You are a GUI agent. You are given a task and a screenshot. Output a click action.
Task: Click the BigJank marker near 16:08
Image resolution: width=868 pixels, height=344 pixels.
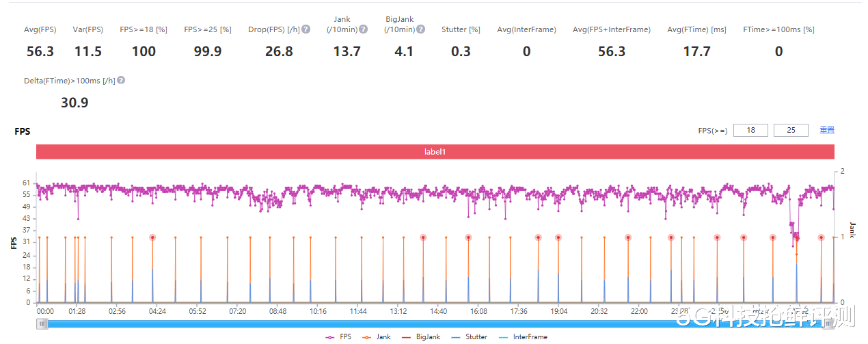tap(468, 237)
